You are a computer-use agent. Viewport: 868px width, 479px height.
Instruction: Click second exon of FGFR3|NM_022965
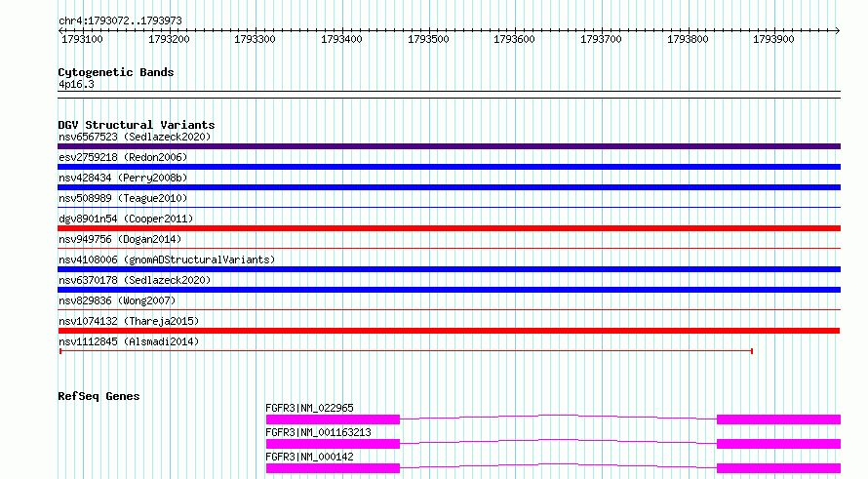pyautogui.click(x=779, y=419)
